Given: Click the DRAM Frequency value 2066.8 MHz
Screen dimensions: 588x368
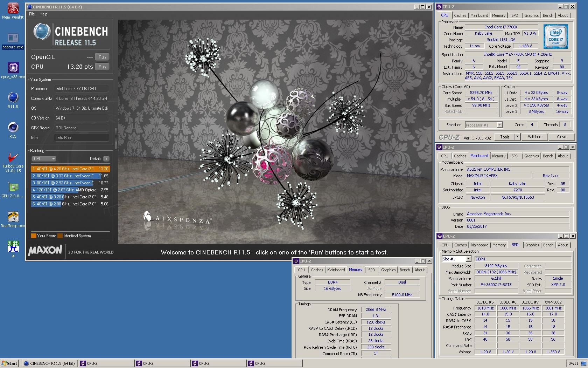Looking at the screenshot, I should [376, 310].
